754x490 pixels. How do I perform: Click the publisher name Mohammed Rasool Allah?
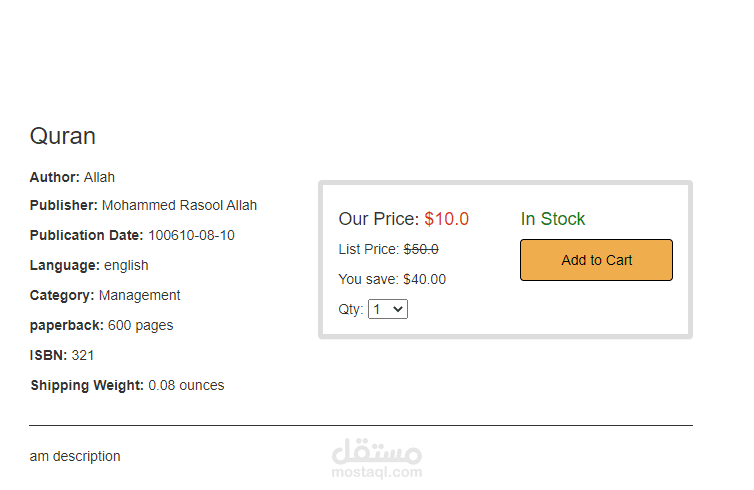coord(179,205)
